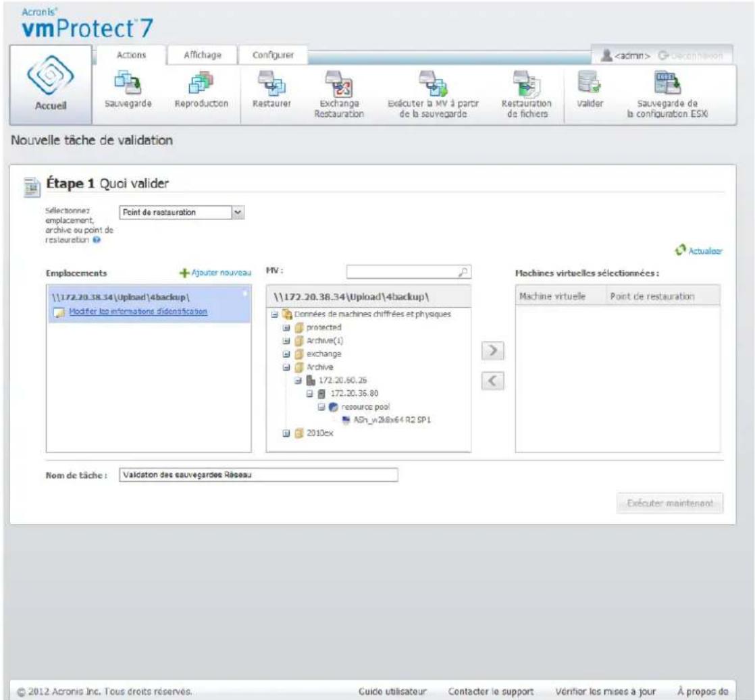This screenshot has height=700, width=755.
Task: Click Modifier les informations d'identification link
Action: click(x=138, y=311)
